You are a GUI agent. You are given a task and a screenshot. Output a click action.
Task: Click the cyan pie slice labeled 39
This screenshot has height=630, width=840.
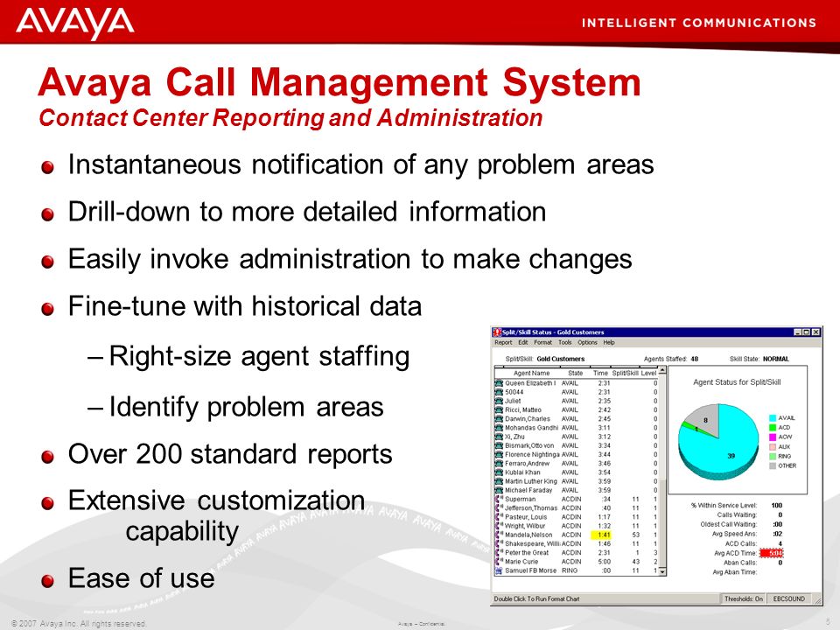[x=731, y=456]
